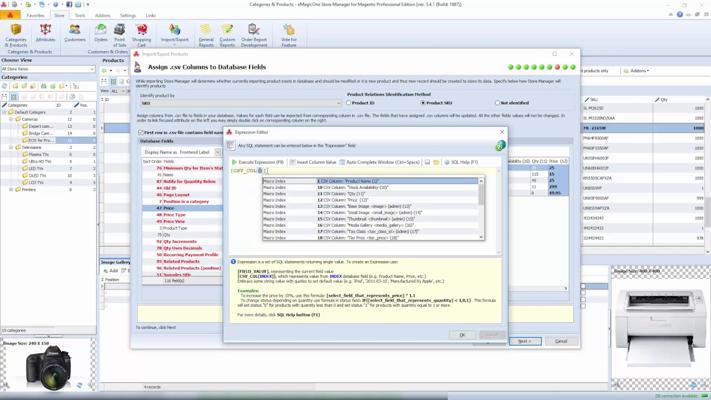Click Cancel in Expression Editor

tap(492, 335)
